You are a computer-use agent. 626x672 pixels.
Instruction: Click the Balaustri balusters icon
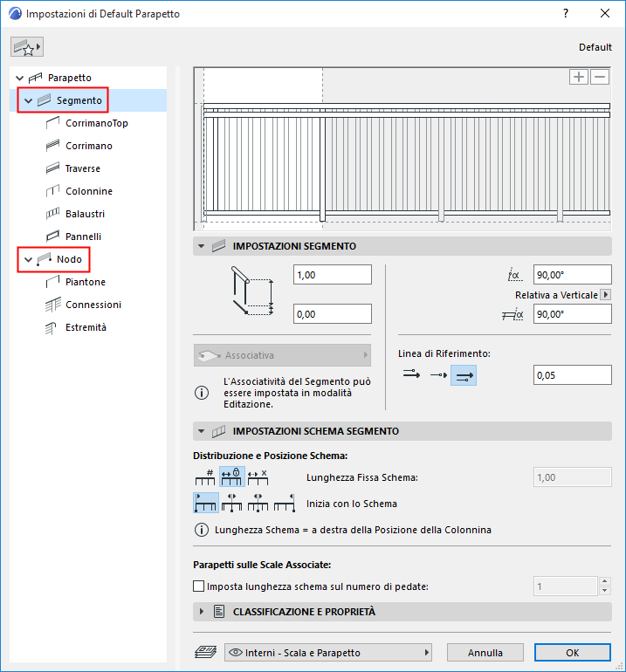coord(52,214)
